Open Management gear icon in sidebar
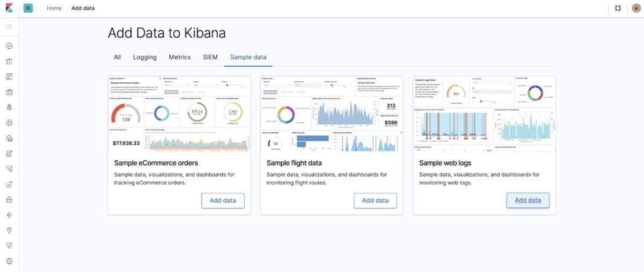 pos(9,261)
